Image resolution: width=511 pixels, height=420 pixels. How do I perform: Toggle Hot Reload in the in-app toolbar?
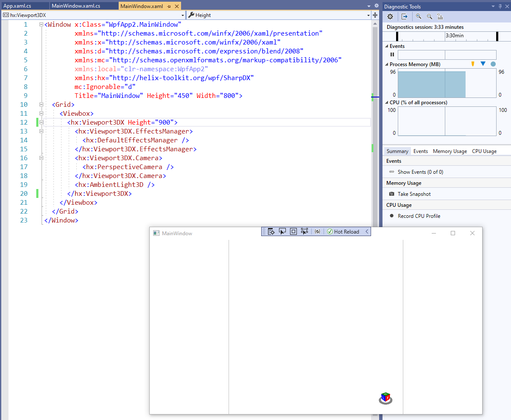click(344, 231)
